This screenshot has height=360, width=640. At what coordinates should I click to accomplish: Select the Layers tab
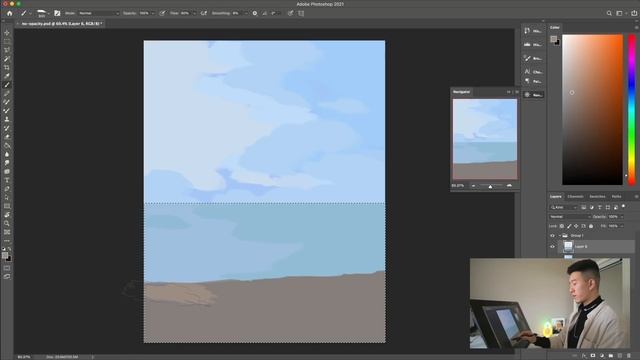[556, 196]
